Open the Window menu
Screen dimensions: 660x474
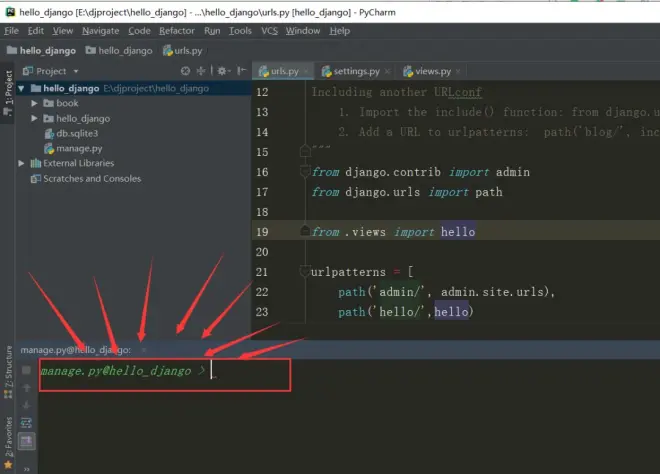303,31
